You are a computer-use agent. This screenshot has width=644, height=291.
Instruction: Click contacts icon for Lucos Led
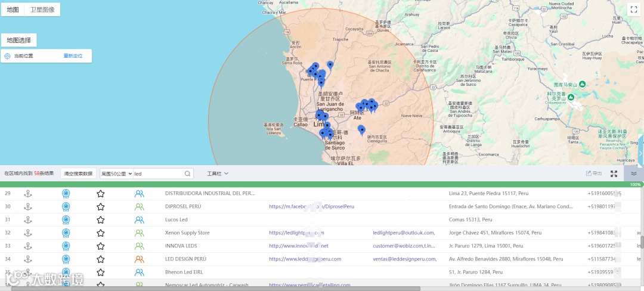pos(139,220)
